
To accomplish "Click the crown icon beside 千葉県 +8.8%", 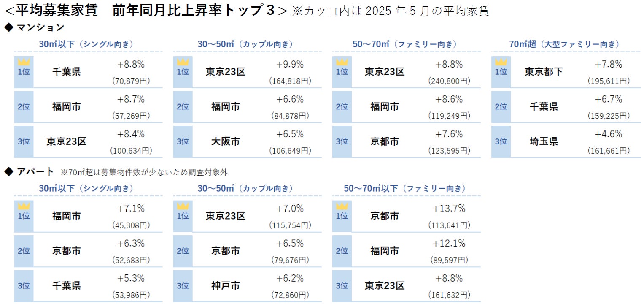I will [x=24, y=62].
